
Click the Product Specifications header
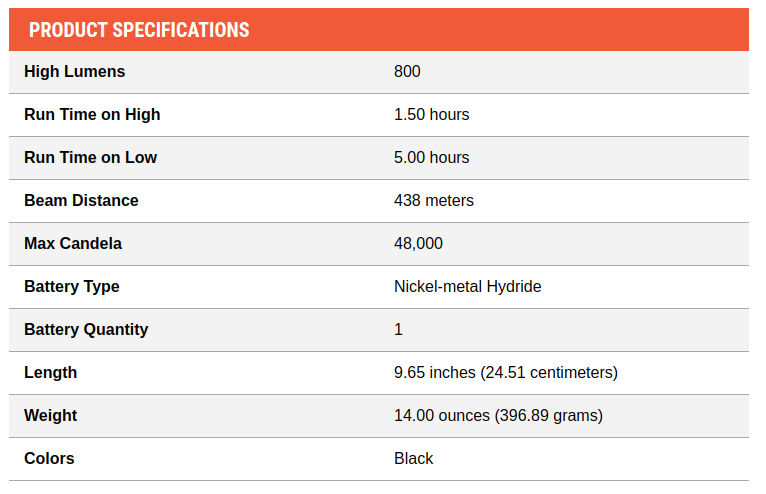pos(139,30)
